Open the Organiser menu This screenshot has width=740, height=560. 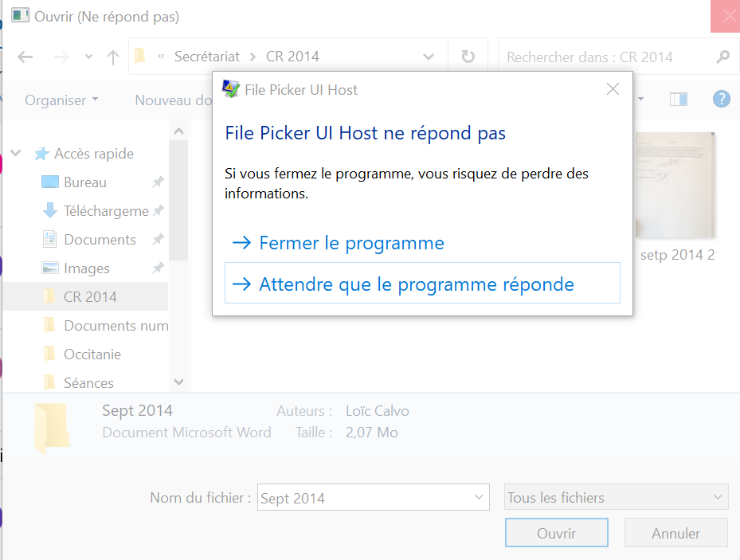pos(61,100)
